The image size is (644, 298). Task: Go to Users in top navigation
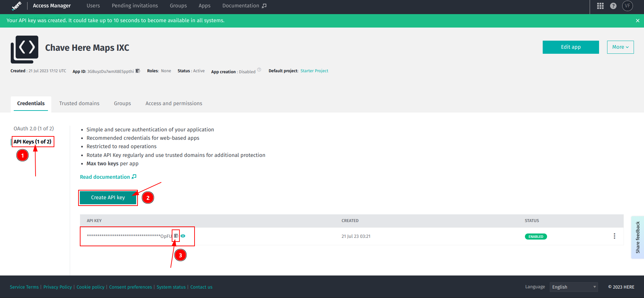click(x=93, y=6)
